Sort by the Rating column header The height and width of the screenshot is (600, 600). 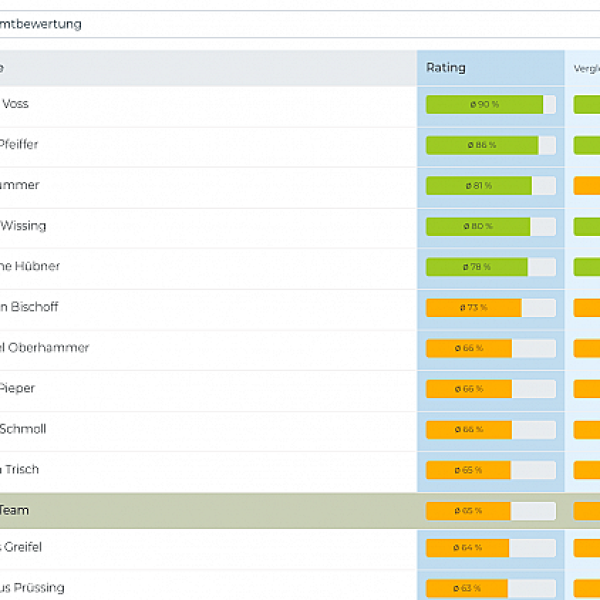pyautogui.click(x=491, y=68)
